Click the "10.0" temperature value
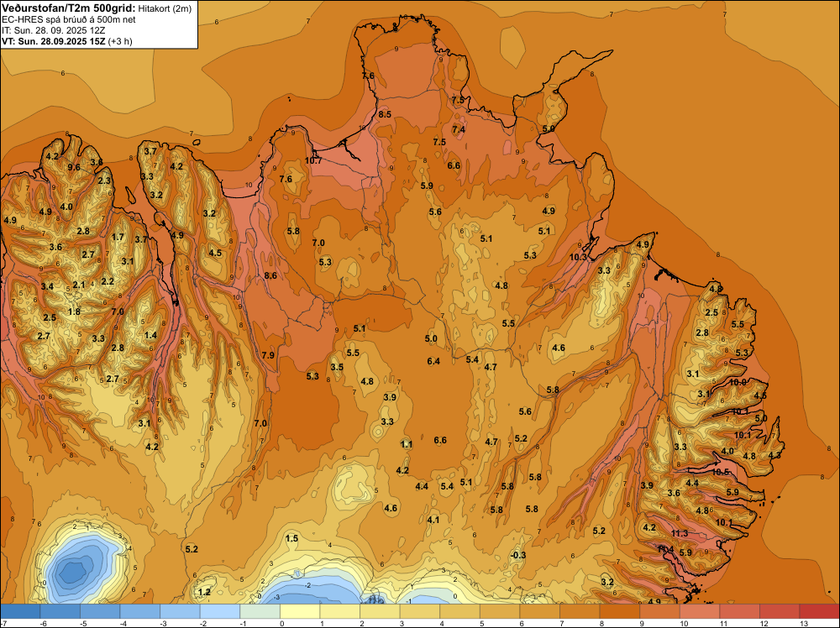The height and width of the screenshot is (628, 840). tap(738, 382)
